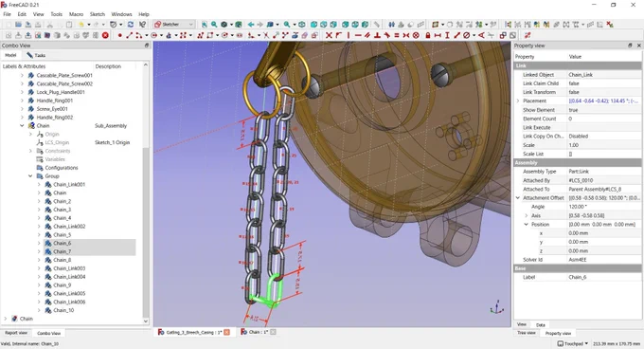The image size is (644, 349).
Task: Switch to the Tree view tab
Action: point(527,333)
